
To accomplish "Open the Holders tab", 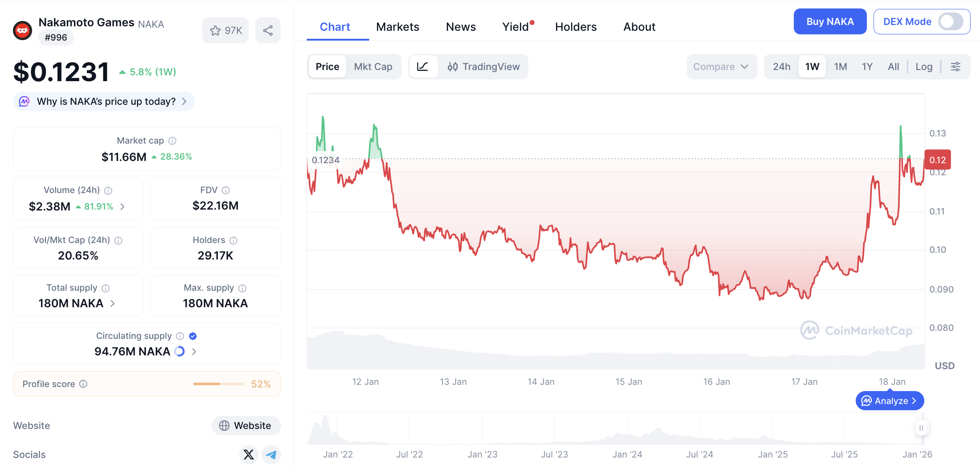I will click(x=576, y=27).
